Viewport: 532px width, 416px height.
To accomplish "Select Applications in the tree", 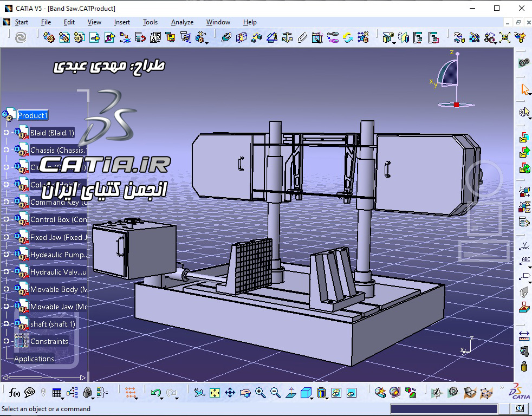I will [34, 359].
